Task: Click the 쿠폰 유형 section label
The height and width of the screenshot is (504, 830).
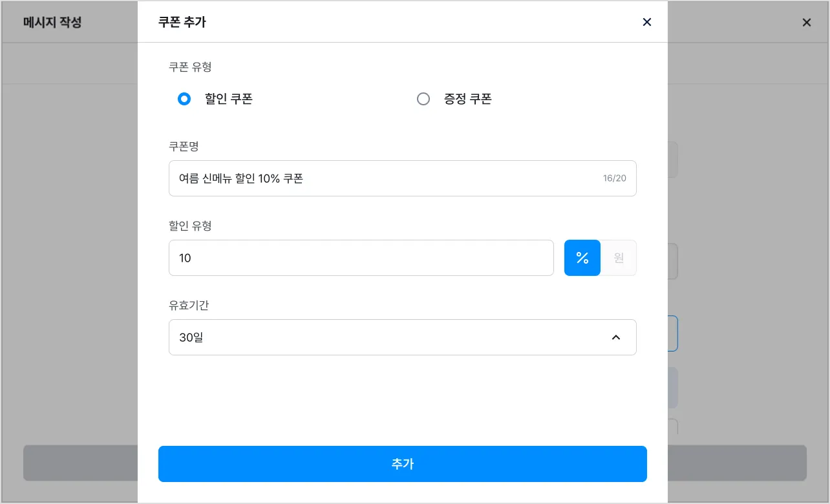Action: [x=190, y=67]
